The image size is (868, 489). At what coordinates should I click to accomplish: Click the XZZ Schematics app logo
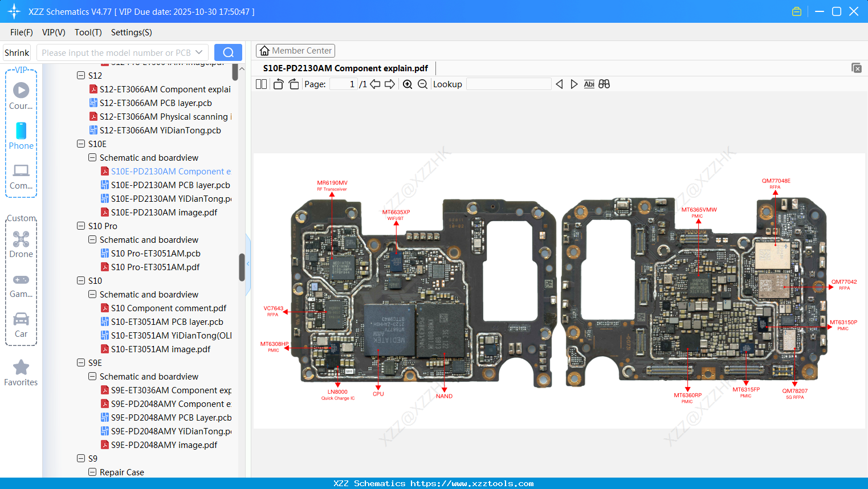[x=14, y=11]
